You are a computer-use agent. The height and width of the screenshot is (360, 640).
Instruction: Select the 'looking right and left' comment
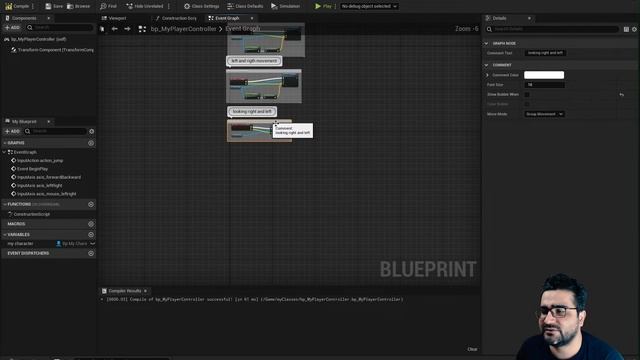(x=252, y=111)
